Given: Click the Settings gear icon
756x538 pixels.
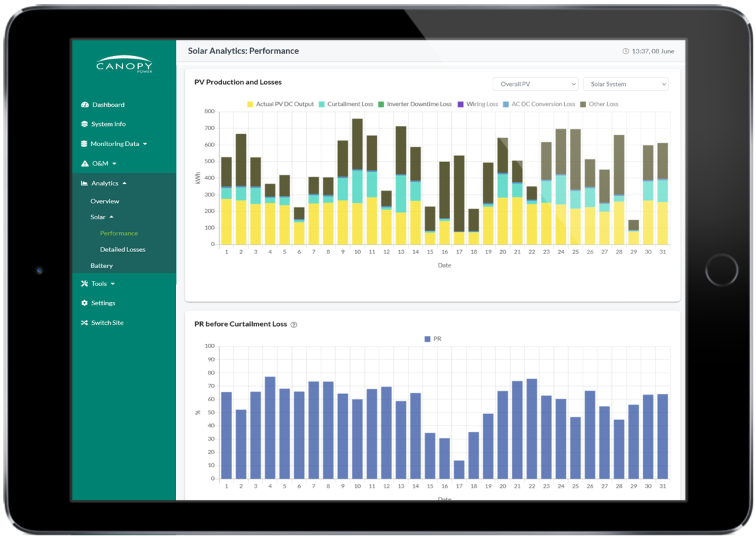Looking at the screenshot, I should [x=85, y=303].
